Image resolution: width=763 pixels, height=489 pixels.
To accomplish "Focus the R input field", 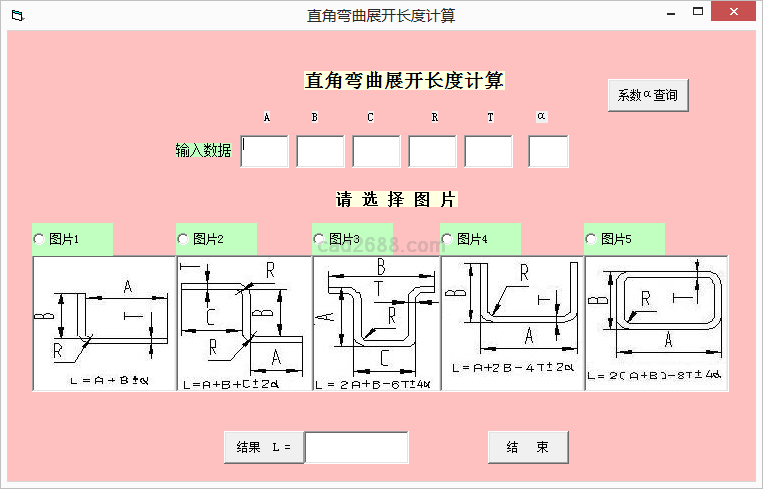I will coord(432,152).
